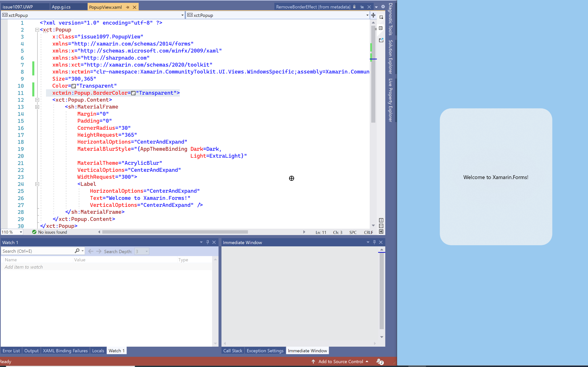Open the Exception Settings tab
The height and width of the screenshot is (367, 588).
(265, 350)
